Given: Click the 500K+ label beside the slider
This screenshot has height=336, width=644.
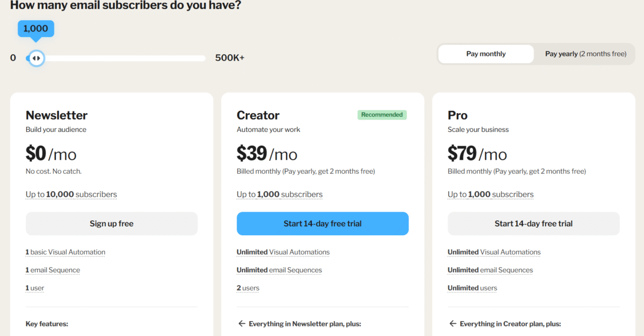Looking at the screenshot, I should [230, 57].
